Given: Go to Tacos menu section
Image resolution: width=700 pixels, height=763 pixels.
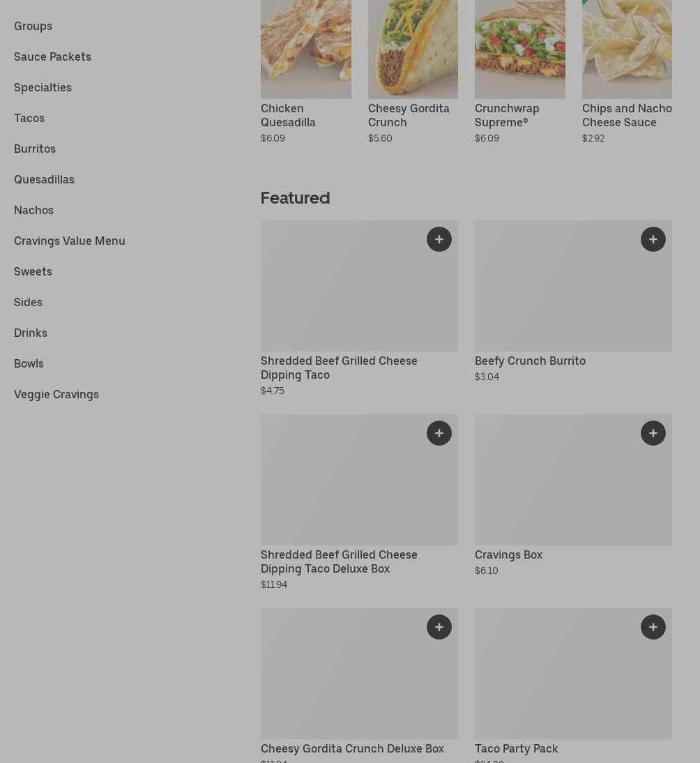Looking at the screenshot, I should [29, 118].
